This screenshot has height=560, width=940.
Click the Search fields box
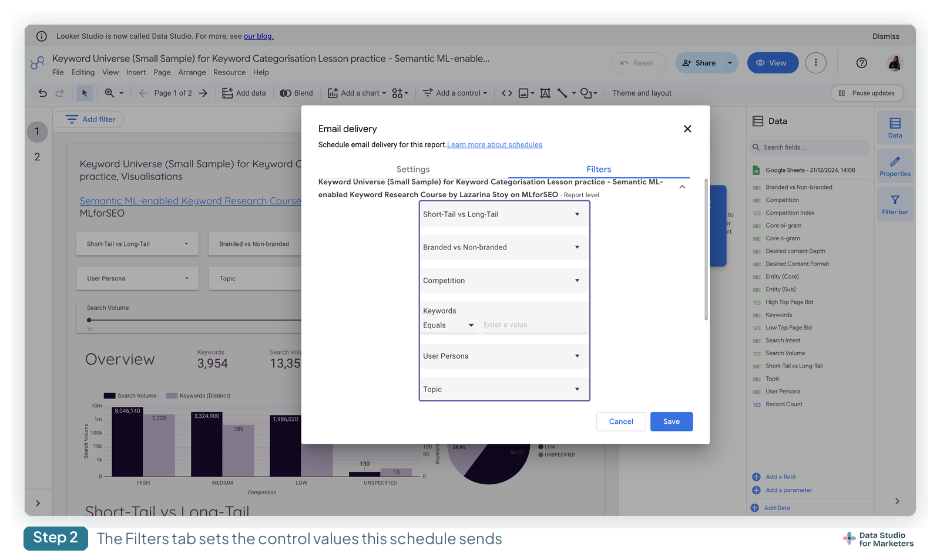tap(811, 147)
